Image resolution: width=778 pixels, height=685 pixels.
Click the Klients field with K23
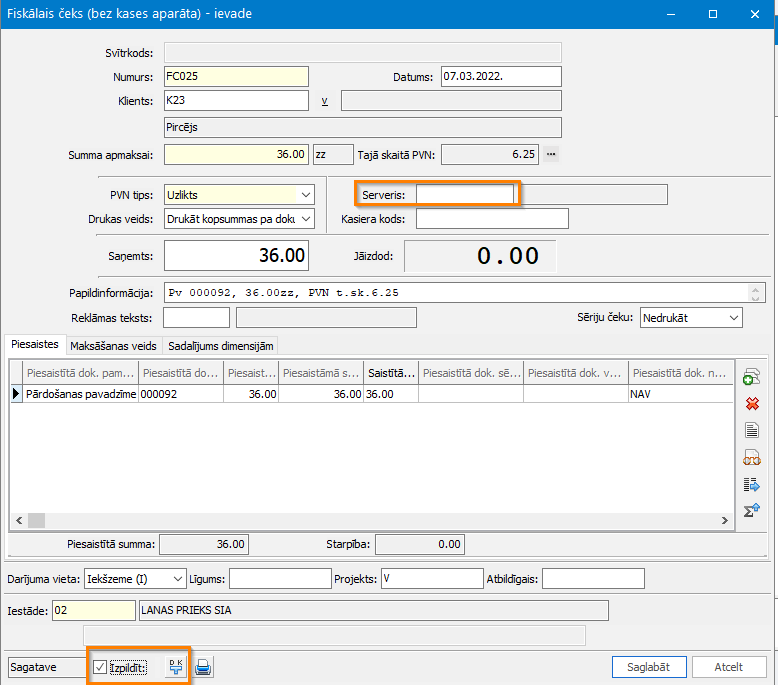[x=236, y=100]
